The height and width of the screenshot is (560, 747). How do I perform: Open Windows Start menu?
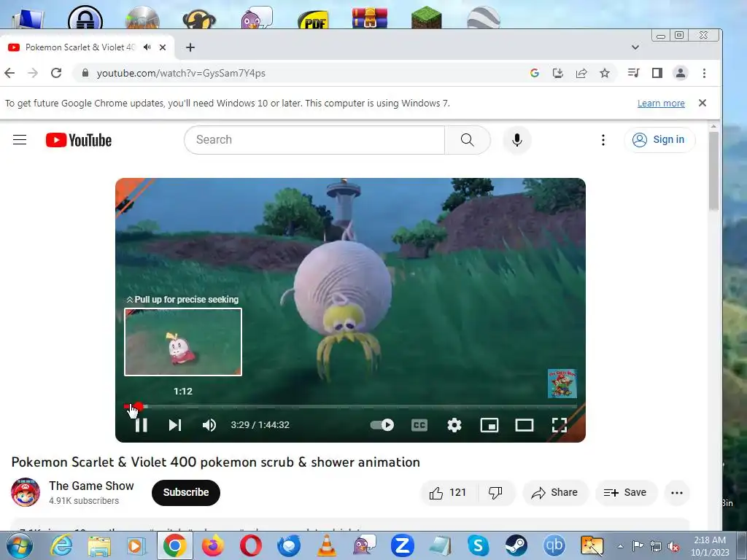click(x=18, y=545)
